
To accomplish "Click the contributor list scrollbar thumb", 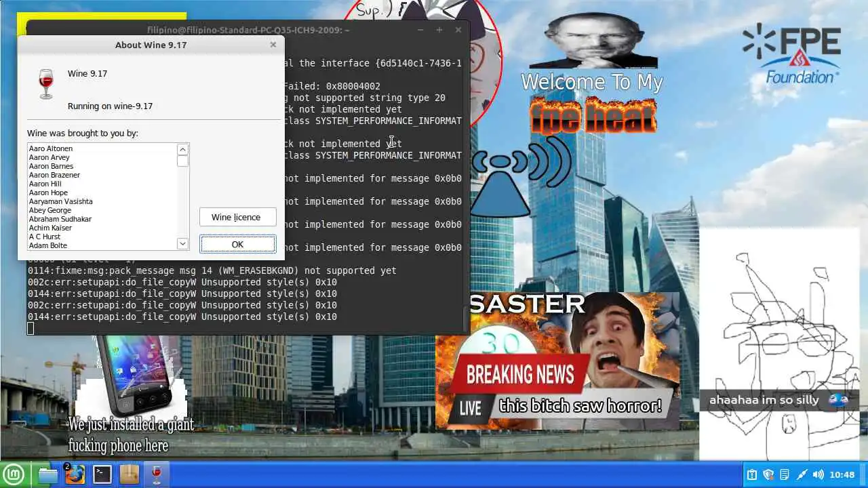I will click(182, 161).
